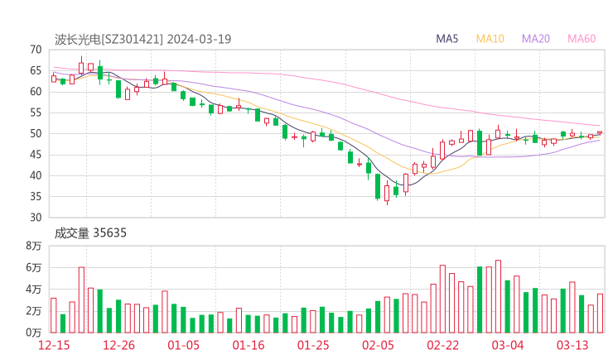Click the 70 price axis label
This screenshot has height=364, width=613.
pos(36,50)
